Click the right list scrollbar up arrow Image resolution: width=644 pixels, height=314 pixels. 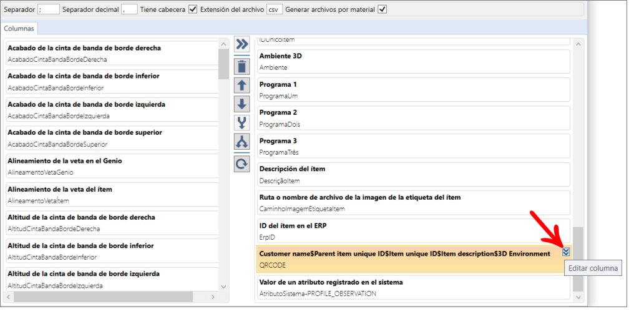(578, 44)
